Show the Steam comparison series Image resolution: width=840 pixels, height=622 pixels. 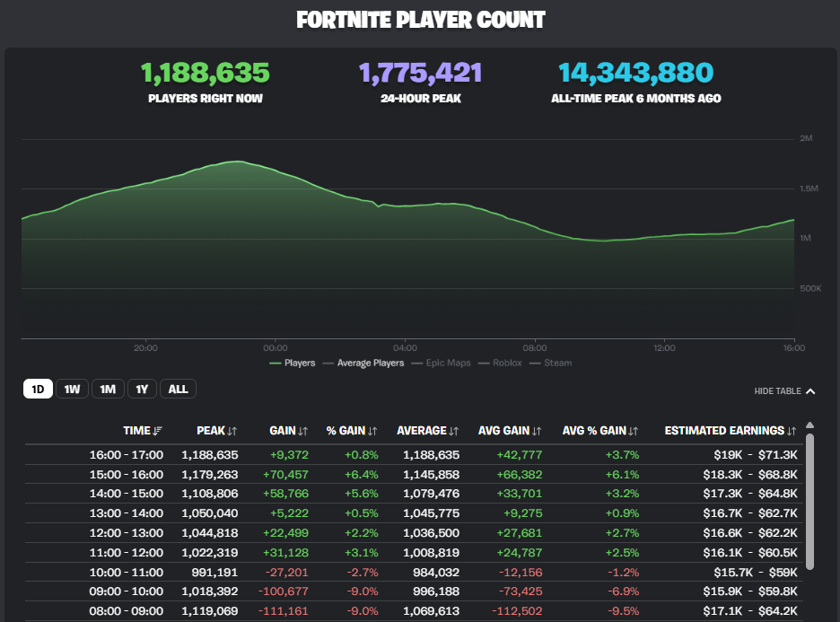551,364
